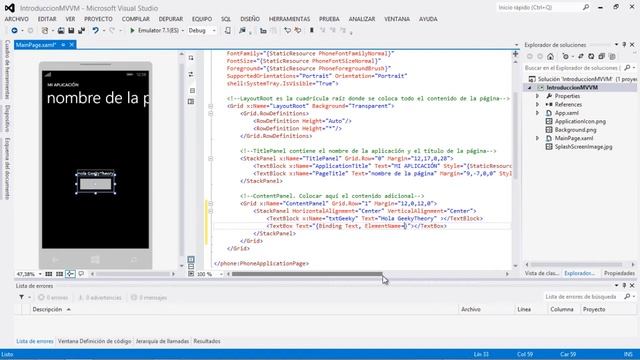Sort error list by Descripción column
The height and width of the screenshot is (360, 640).
coord(48,309)
